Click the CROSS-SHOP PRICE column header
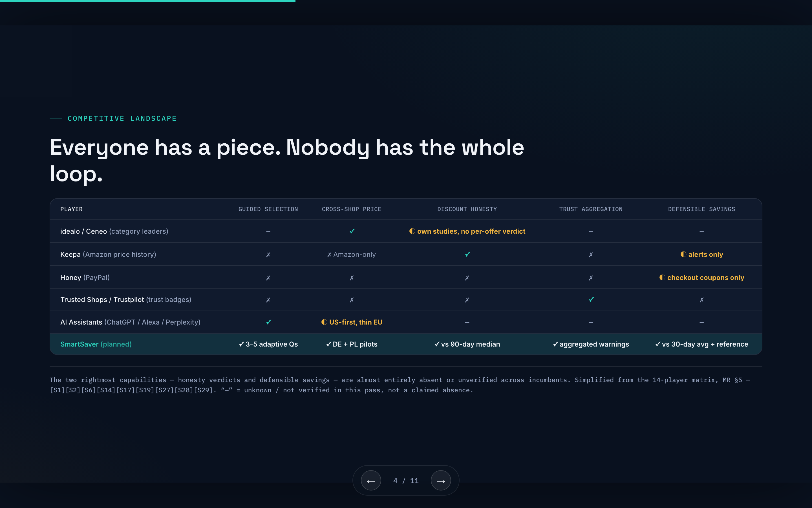The height and width of the screenshot is (508, 812). tap(352, 209)
